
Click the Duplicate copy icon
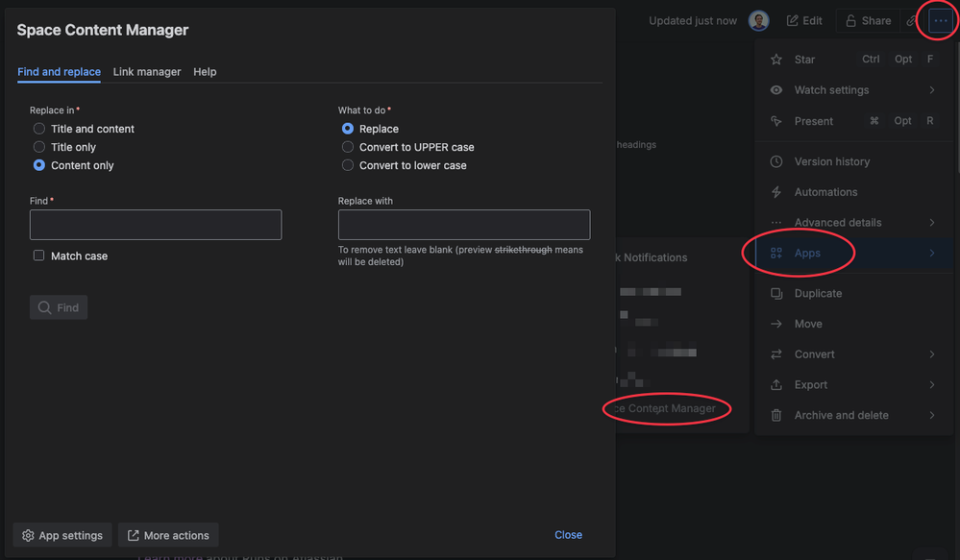pos(776,293)
